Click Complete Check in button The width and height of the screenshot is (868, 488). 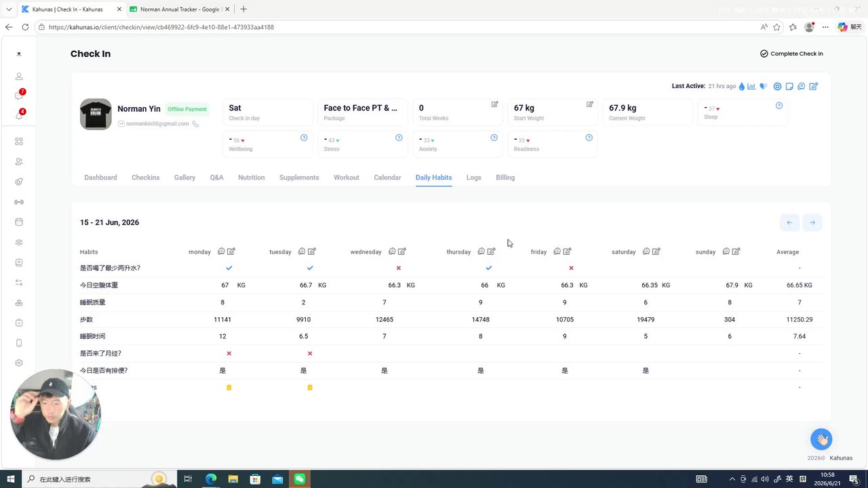point(791,54)
